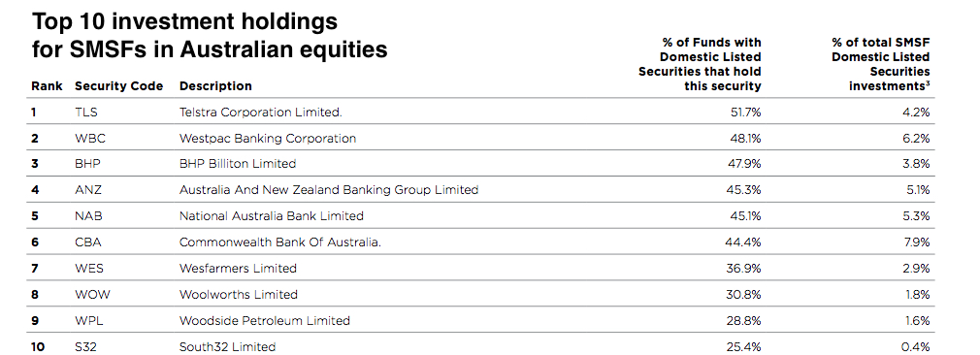Select Telstra's 51.7% funds value
980x355 pixels.
click(x=745, y=113)
